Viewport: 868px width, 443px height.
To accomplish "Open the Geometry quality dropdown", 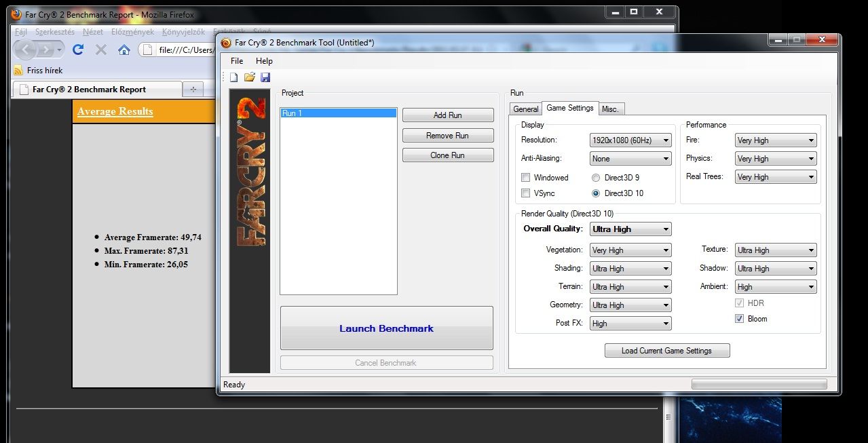I will pyautogui.click(x=630, y=305).
